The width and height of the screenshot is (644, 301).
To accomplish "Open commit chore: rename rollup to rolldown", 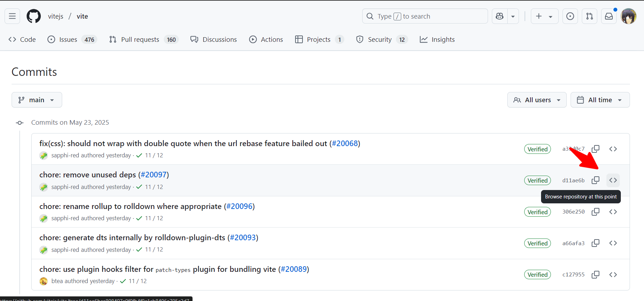I will pyautogui.click(x=130, y=206).
